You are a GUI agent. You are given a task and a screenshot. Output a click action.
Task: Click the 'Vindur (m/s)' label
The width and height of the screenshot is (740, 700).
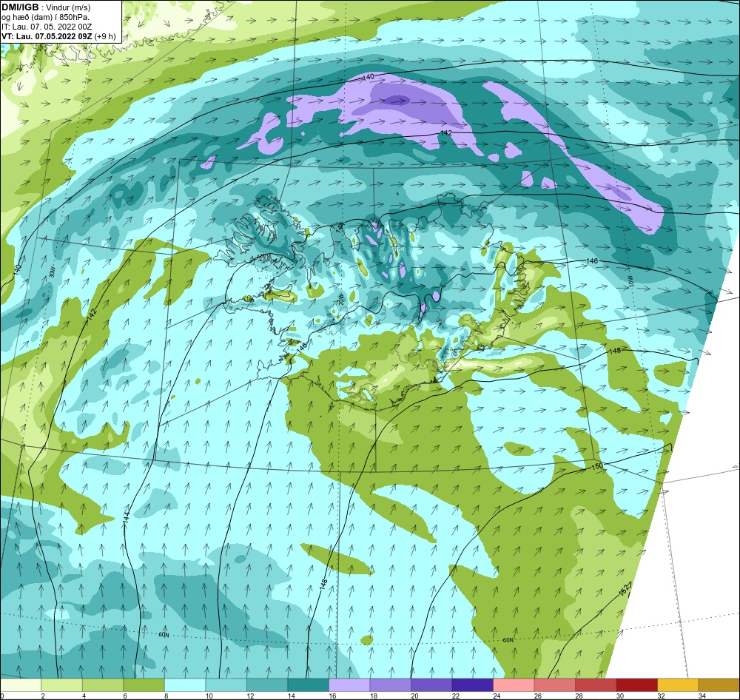(x=69, y=7)
